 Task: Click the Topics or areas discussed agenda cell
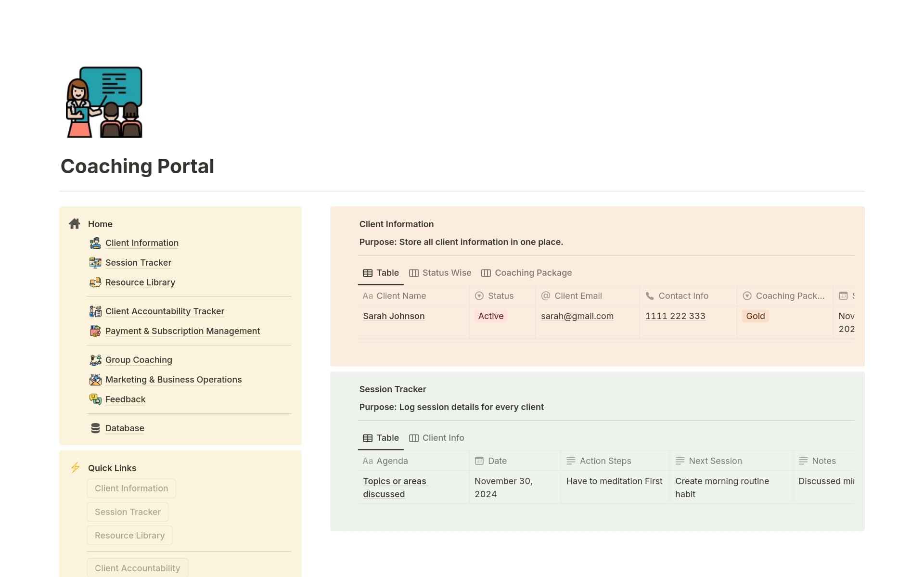394,487
